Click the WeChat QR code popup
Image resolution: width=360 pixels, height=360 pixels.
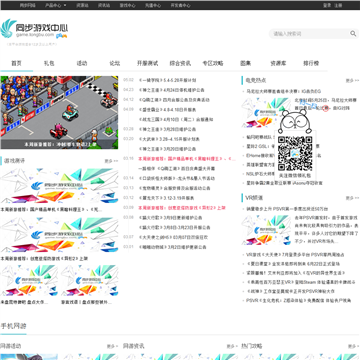tap(295, 154)
